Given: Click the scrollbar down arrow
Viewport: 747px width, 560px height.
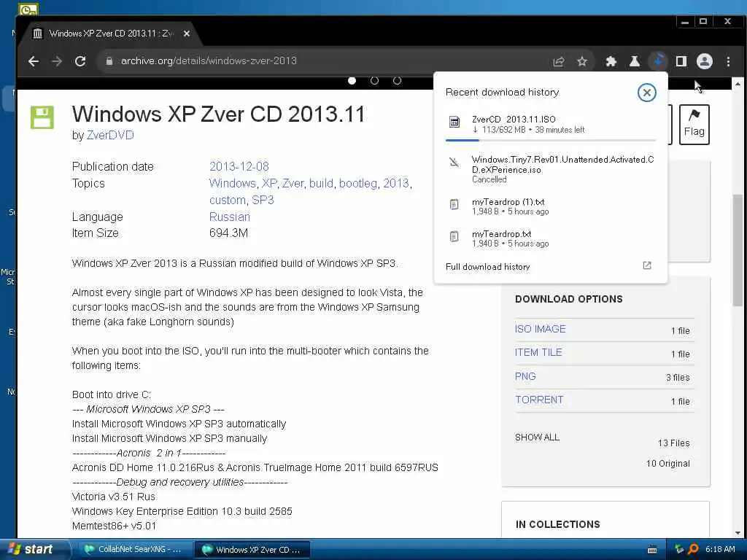Looking at the screenshot, I should click(738, 533).
